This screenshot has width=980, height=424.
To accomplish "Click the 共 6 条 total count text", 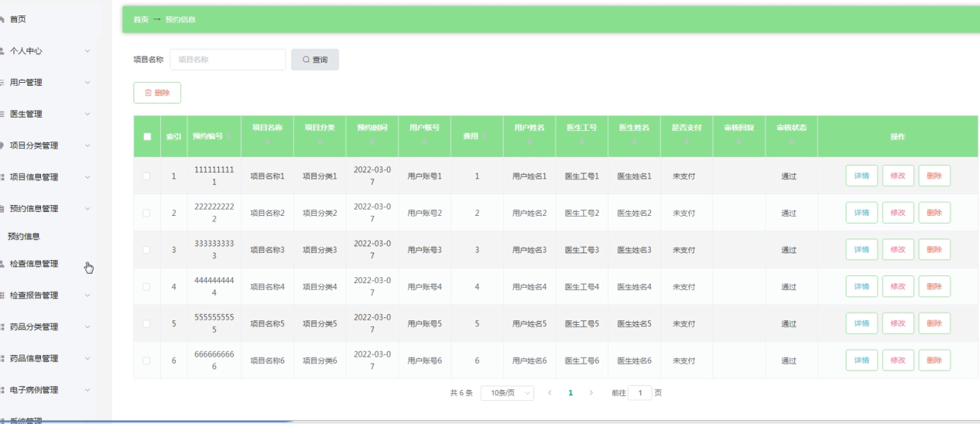I will (461, 393).
